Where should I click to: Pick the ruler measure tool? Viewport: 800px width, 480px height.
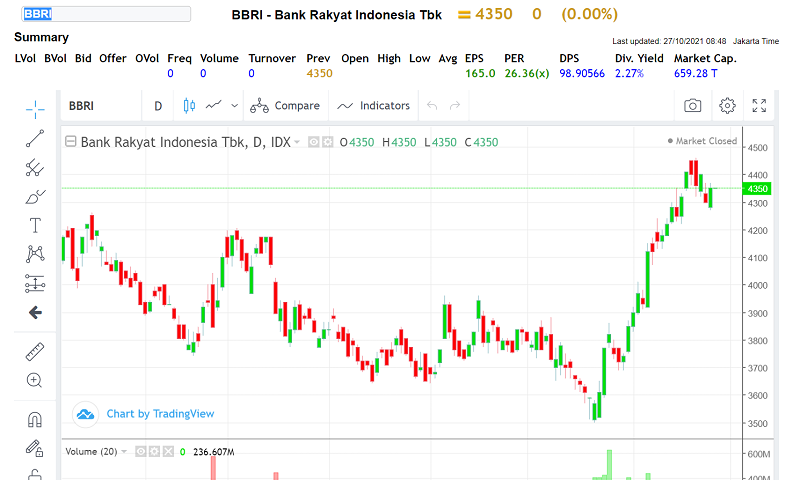(x=35, y=351)
